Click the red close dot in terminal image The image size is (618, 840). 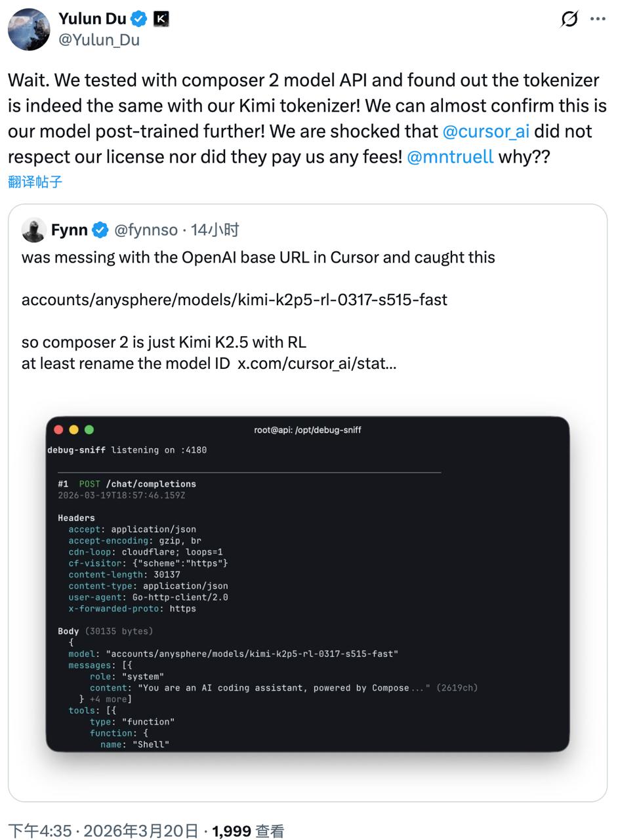click(x=58, y=430)
